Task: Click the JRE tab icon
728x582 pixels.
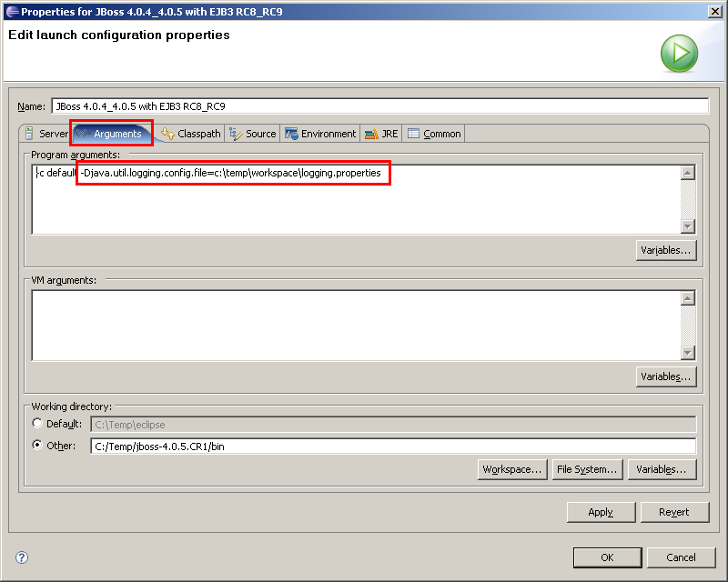Action: coord(371,134)
